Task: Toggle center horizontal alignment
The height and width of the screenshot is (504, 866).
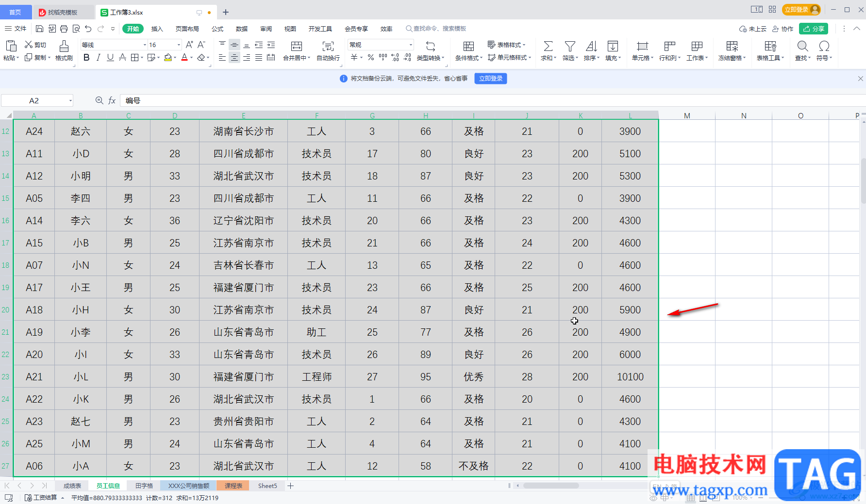Action: point(234,58)
